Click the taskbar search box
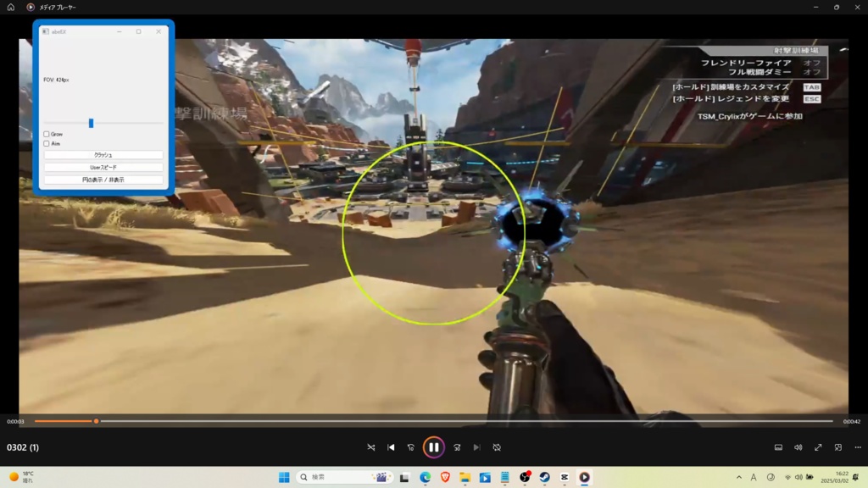868x488 pixels. click(x=344, y=477)
